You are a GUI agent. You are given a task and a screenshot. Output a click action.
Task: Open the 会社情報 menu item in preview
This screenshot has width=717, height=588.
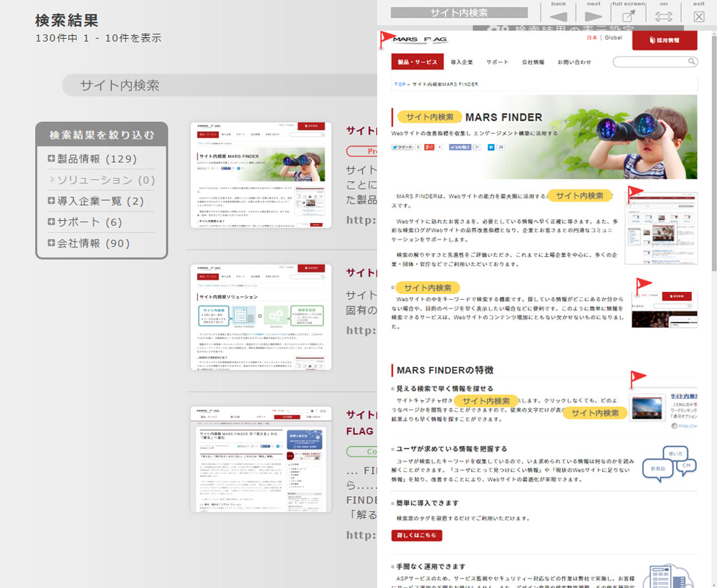coord(533,62)
